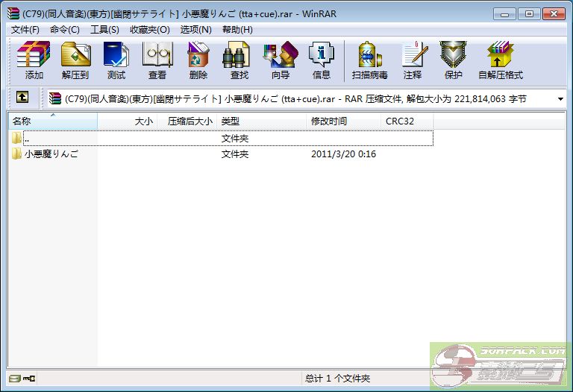Close the WinRAR window
The image size is (573, 392).
pyautogui.click(x=554, y=14)
